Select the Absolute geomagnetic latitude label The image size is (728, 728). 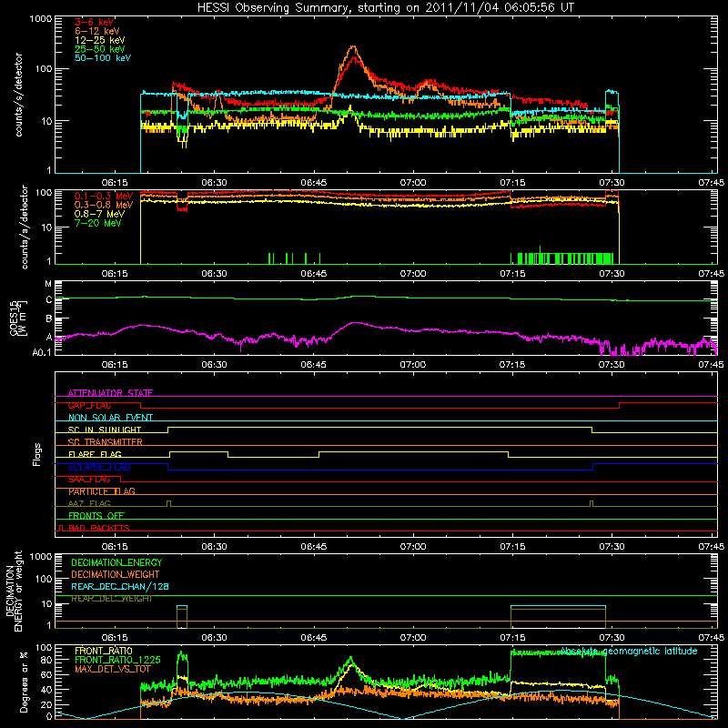[x=629, y=652]
